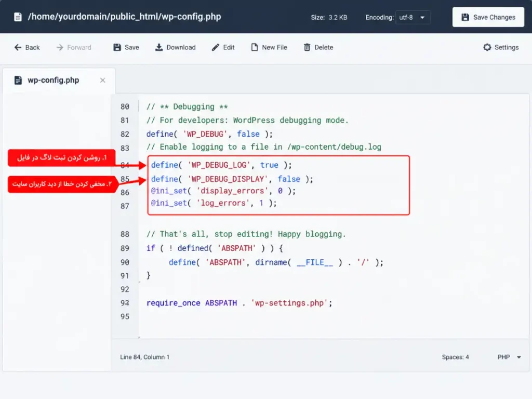The image size is (532, 399).
Task: Click 'log_errors' string in code
Action: coord(223,203)
